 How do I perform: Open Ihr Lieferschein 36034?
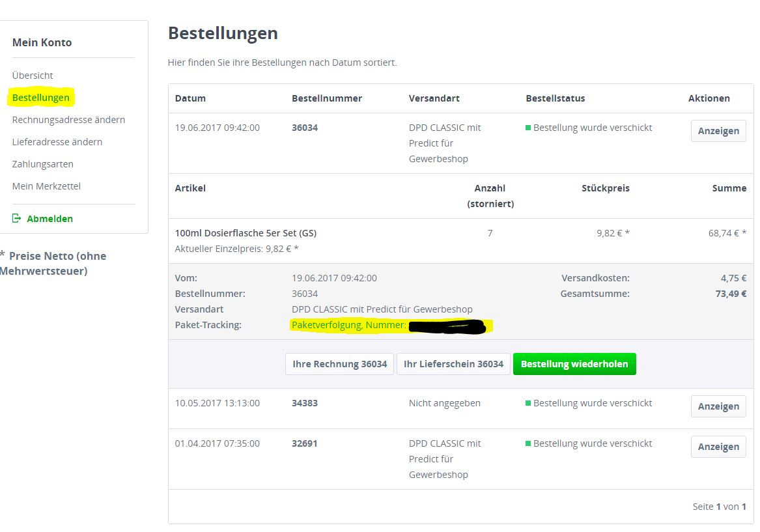coord(454,364)
